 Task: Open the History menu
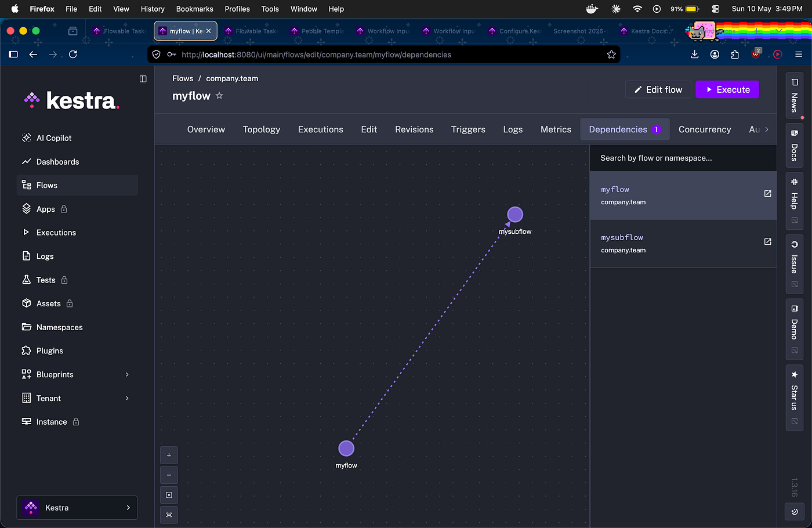point(153,9)
